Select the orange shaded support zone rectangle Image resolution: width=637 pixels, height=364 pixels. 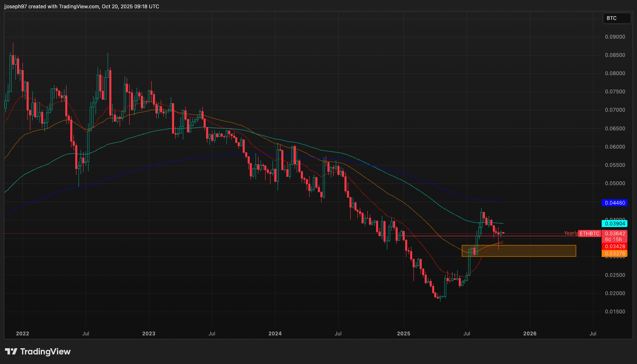(x=519, y=251)
